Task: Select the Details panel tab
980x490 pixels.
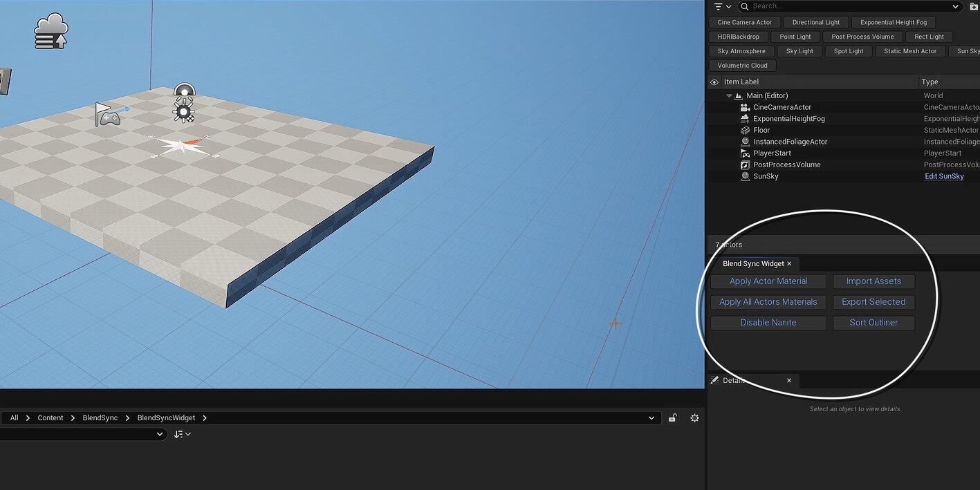Action: (733, 380)
